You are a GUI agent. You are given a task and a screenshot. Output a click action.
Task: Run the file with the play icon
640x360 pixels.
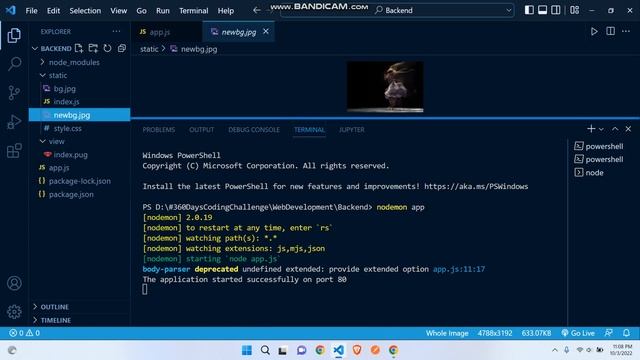point(594,31)
